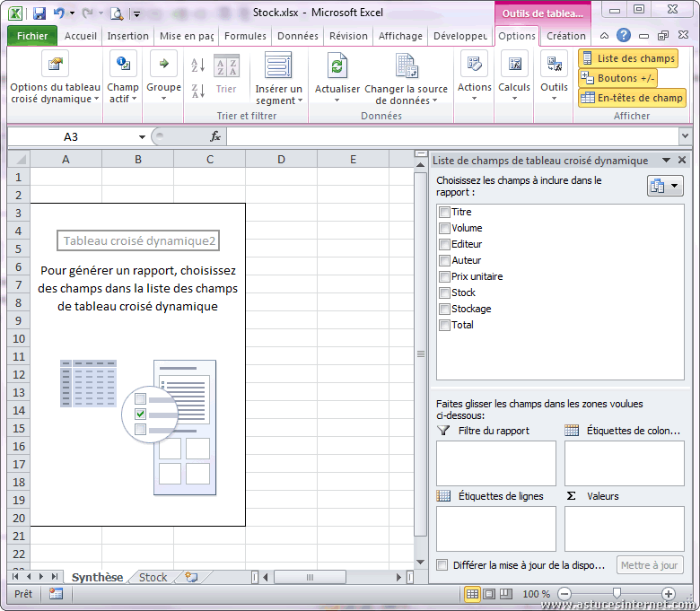Switch to the Insertion tab
The width and height of the screenshot is (700, 611).
pyautogui.click(x=127, y=36)
